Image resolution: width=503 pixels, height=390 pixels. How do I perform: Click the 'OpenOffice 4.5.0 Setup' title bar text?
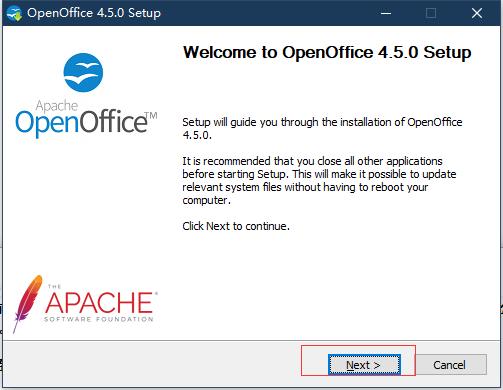coord(94,13)
